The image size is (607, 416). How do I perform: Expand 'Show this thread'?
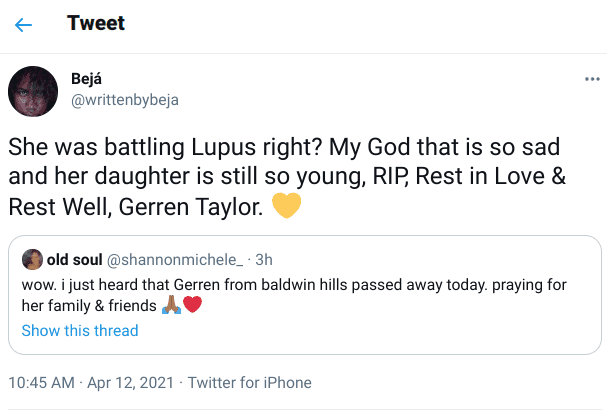coord(80,330)
